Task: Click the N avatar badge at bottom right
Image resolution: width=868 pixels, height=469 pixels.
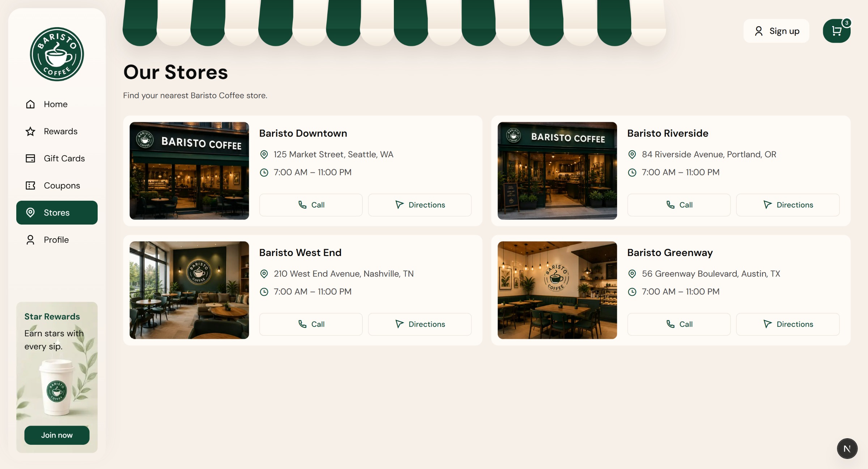Action: [847, 448]
